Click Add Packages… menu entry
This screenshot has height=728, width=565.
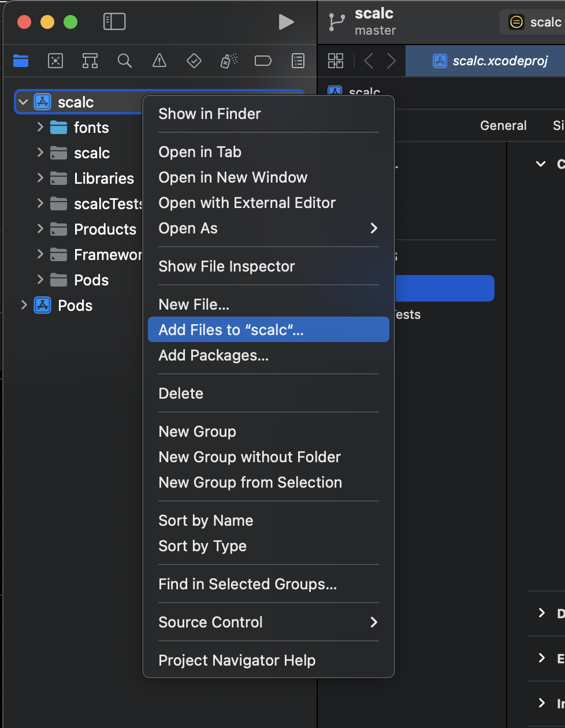tap(214, 355)
